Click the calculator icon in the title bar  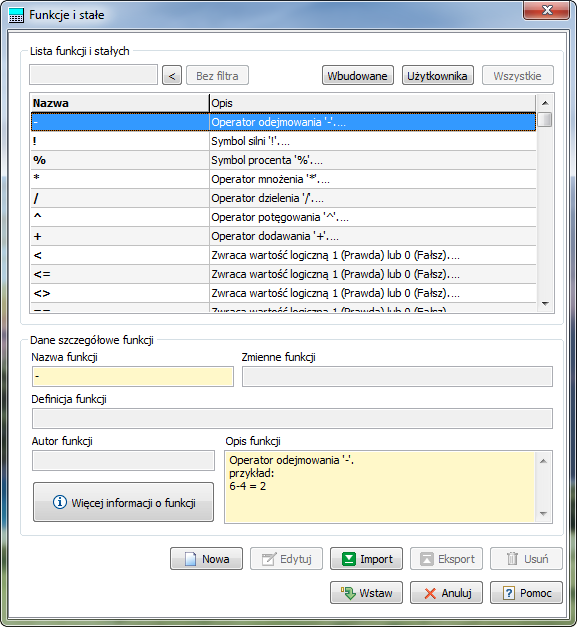coord(16,16)
